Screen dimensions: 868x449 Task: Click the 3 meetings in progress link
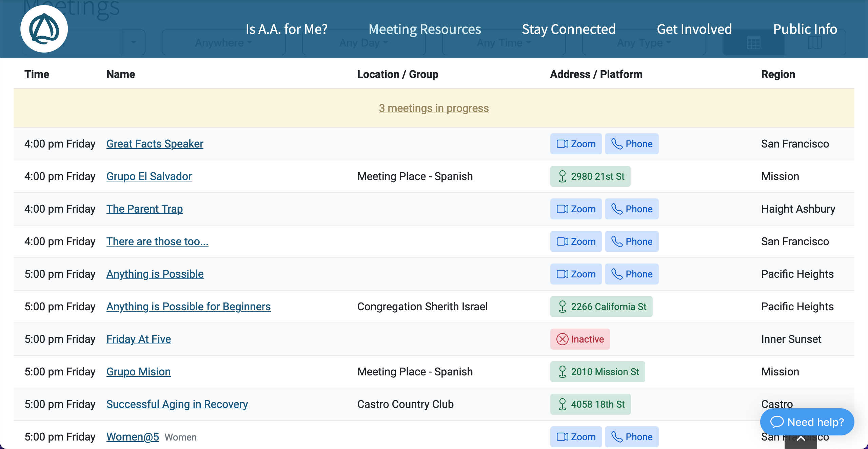(x=434, y=108)
